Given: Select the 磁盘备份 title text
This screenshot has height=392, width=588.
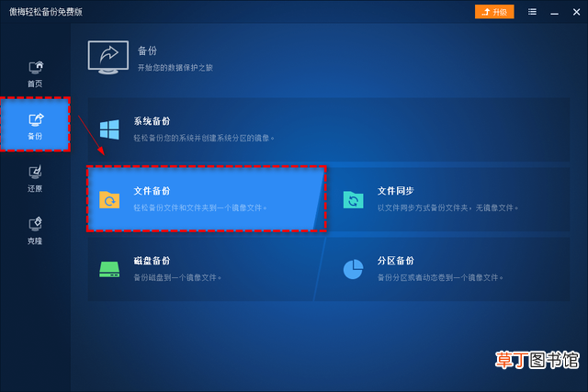Looking at the screenshot, I should (x=152, y=261).
